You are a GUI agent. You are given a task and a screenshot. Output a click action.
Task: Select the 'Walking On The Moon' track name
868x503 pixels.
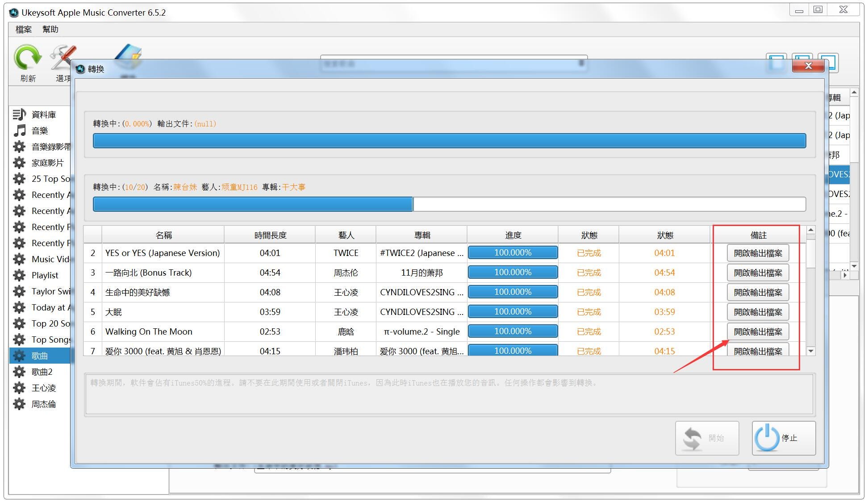[149, 331]
